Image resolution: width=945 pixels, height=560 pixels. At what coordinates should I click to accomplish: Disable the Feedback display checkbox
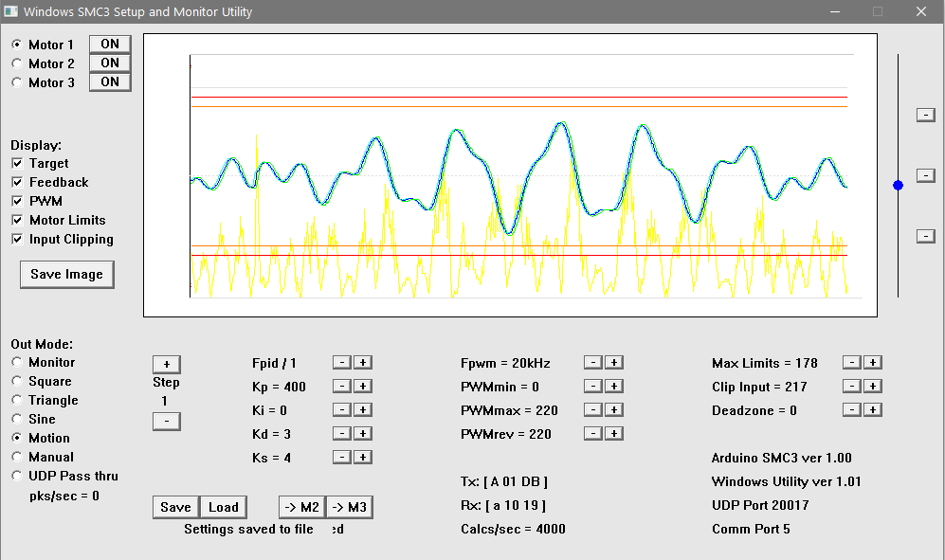pyautogui.click(x=17, y=183)
